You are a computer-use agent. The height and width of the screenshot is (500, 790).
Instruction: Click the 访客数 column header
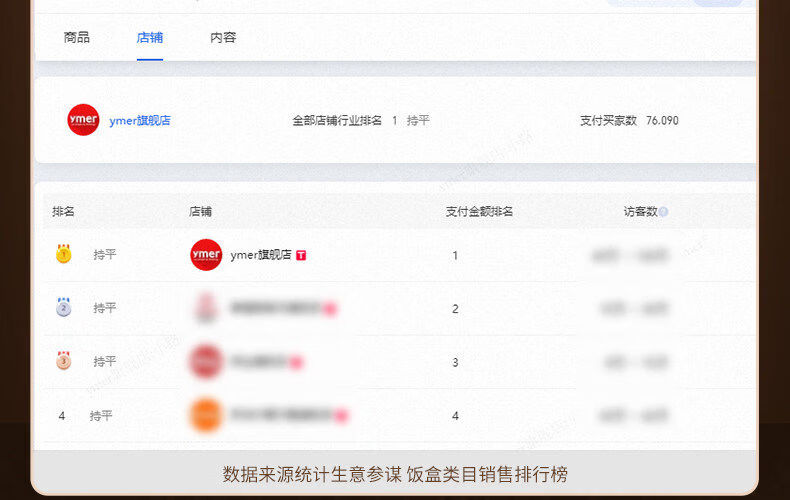click(640, 212)
